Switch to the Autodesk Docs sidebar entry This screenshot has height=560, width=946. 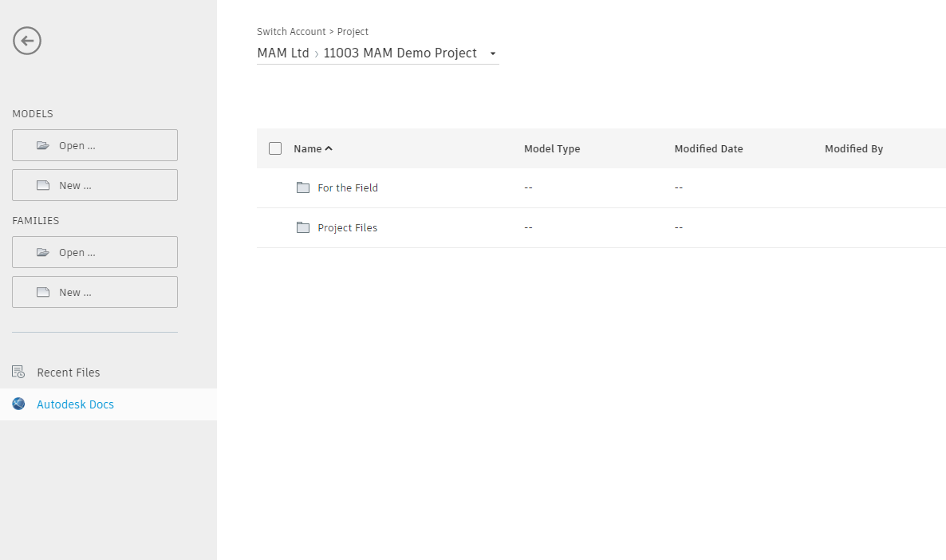[x=75, y=404]
